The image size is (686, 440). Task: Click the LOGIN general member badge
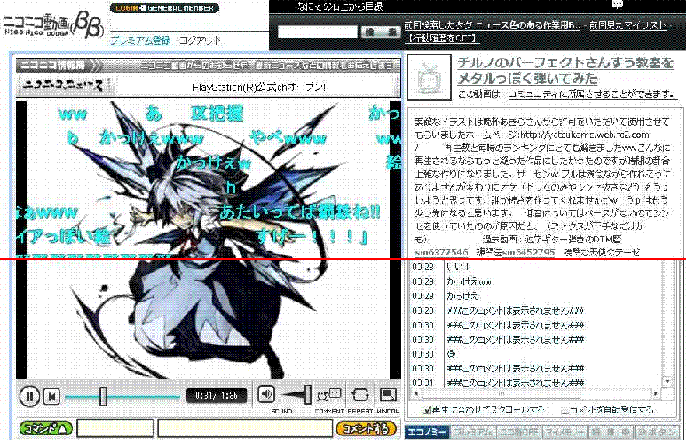click(x=164, y=8)
